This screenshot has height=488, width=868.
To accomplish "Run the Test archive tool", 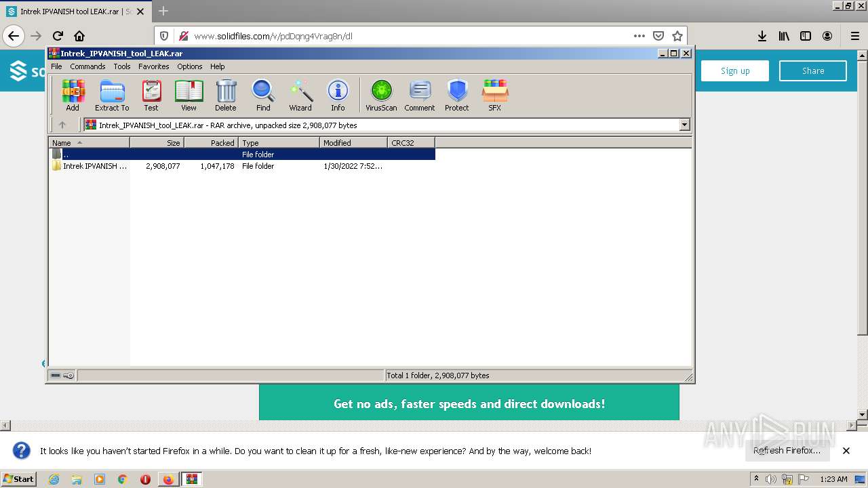I will (x=151, y=95).
